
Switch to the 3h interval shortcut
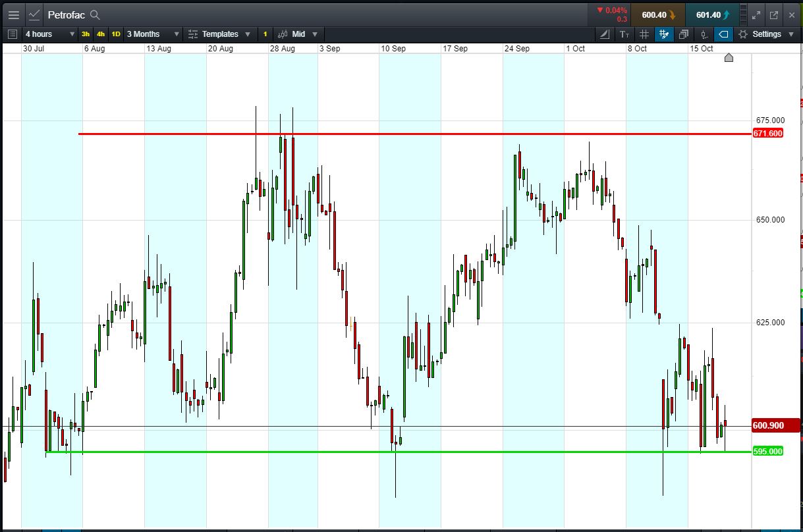[x=86, y=34]
